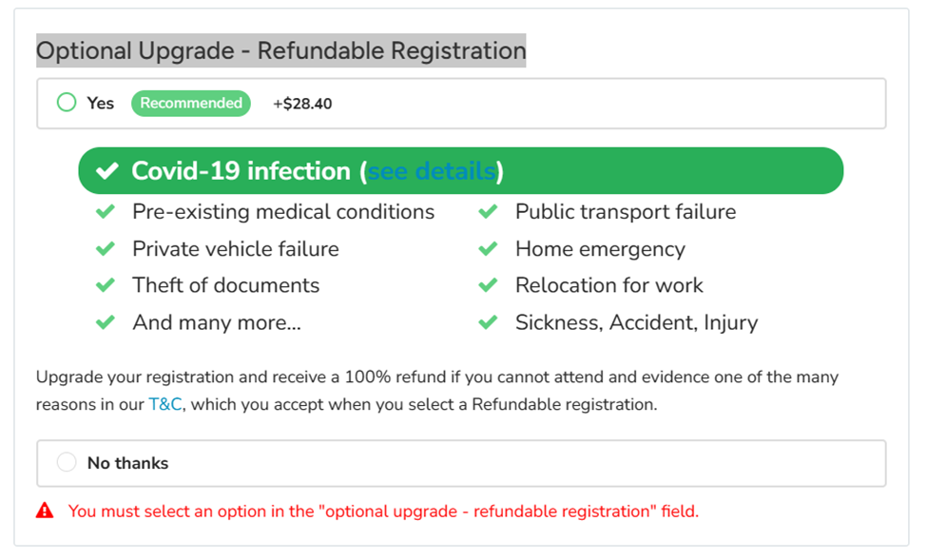Click the red validation error message text

point(383,511)
